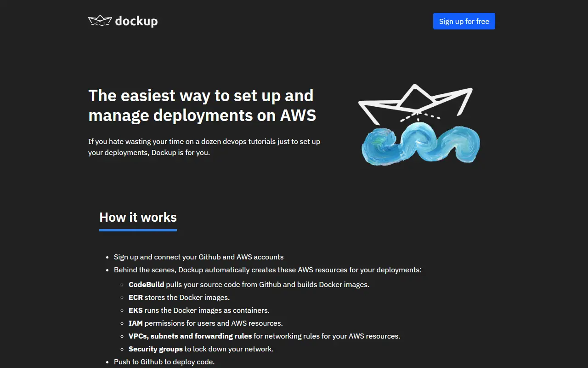Click the dockup brand name text
588x368 pixels.
136,21
